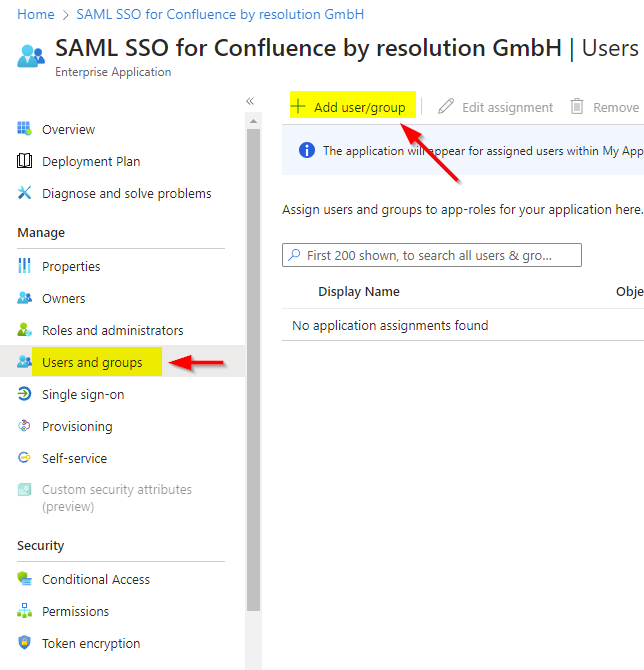Image resolution: width=644 pixels, height=670 pixels.
Task: Click the Properties bars icon
Action: 25,266
